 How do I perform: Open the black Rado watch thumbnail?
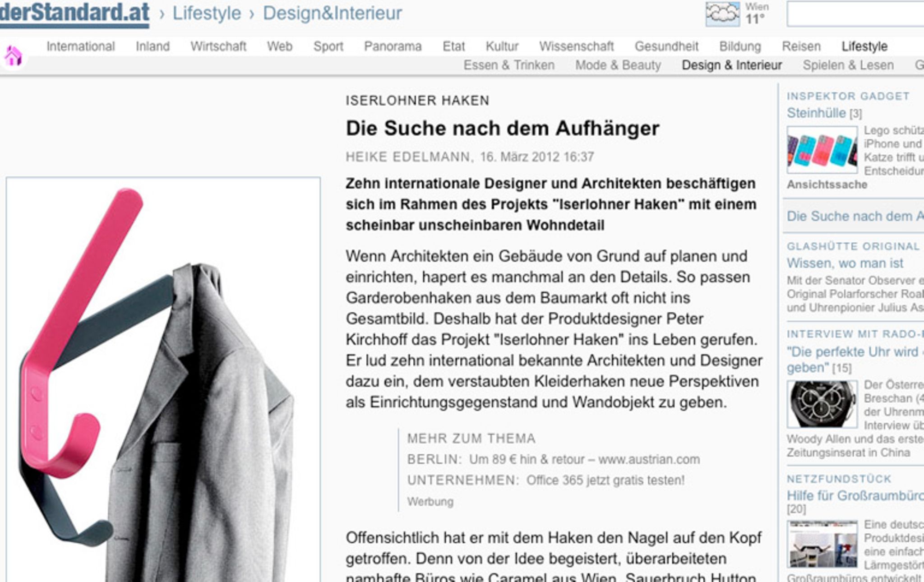pos(822,404)
